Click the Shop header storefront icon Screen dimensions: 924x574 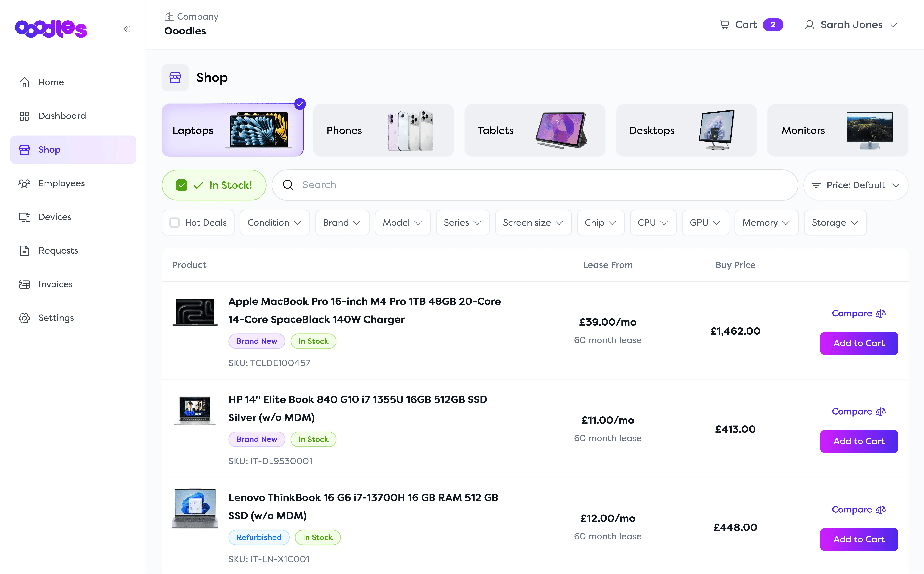click(x=175, y=78)
